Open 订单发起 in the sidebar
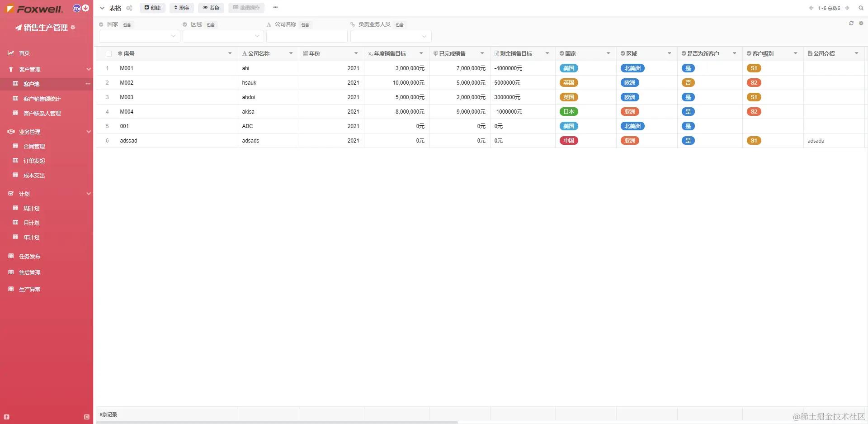Viewport: 868px width, 424px height. point(34,161)
